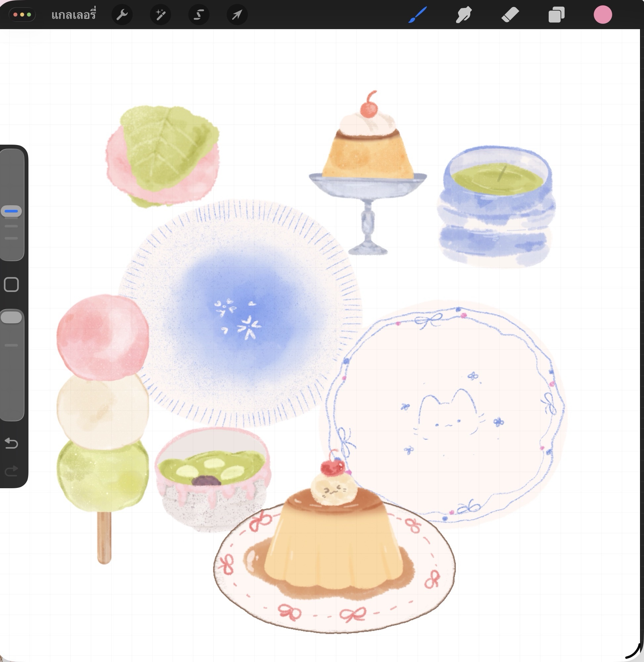Activate the Selection S-ribbon tool
Image resolution: width=644 pixels, height=662 pixels.
(199, 15)
